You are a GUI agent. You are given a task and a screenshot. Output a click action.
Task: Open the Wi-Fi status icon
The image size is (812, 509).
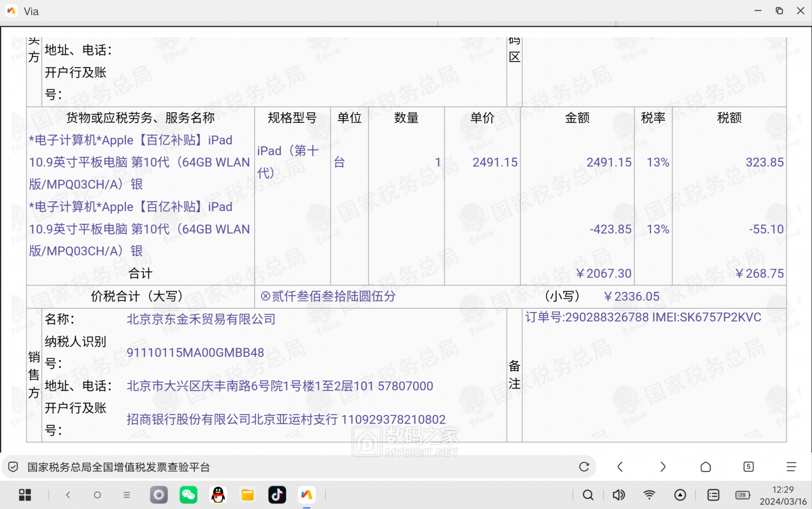pyautogui.click(x=649, y=494)
